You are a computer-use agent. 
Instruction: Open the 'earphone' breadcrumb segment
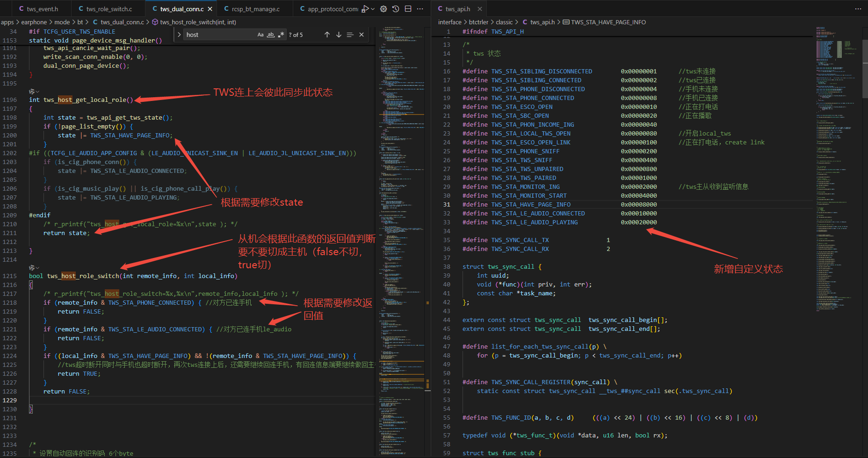click(x=34, y=22)
